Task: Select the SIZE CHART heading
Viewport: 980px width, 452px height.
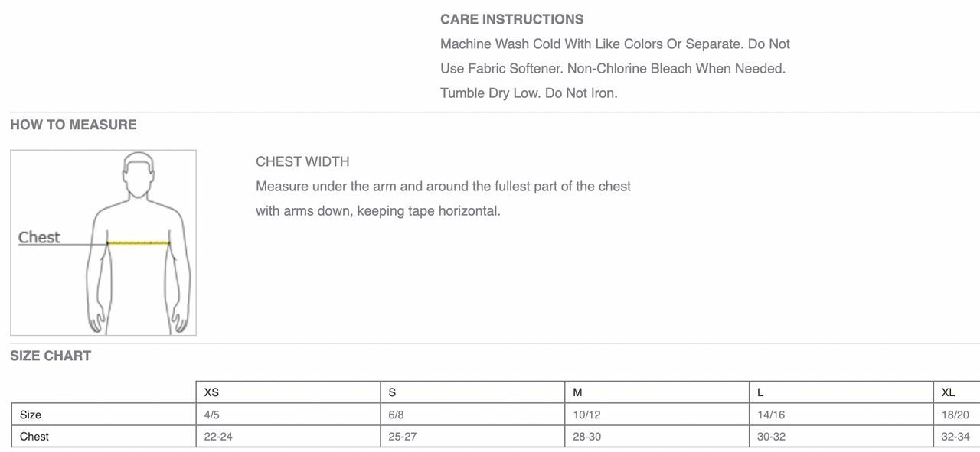Action: (x=51, y=356)
